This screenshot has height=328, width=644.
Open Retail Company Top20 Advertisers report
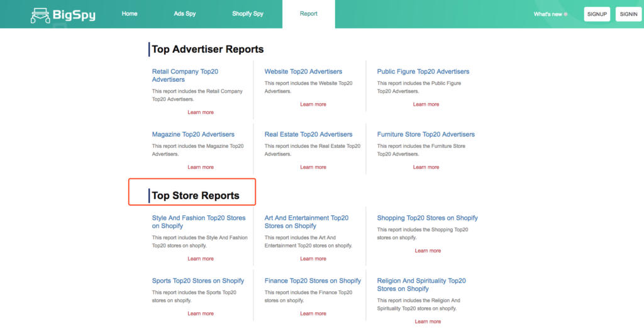tap(185, 75)
